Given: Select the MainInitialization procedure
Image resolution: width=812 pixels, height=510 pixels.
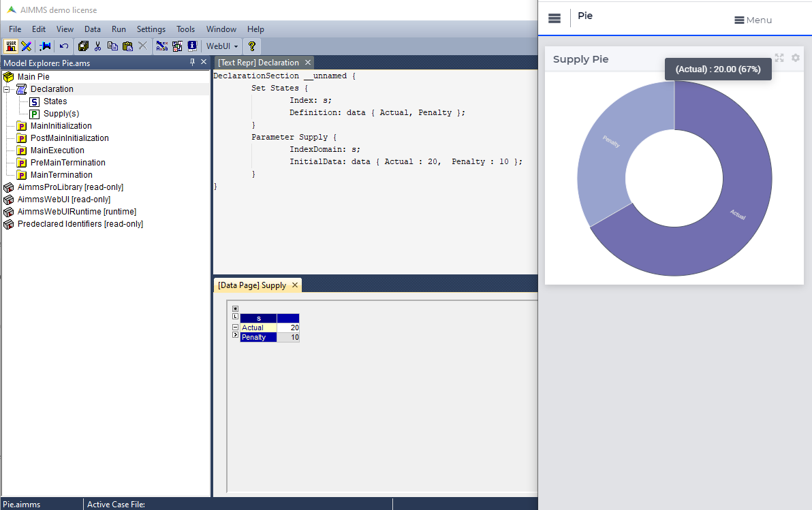Looking at the screenshot, I should tap(61, 126).
